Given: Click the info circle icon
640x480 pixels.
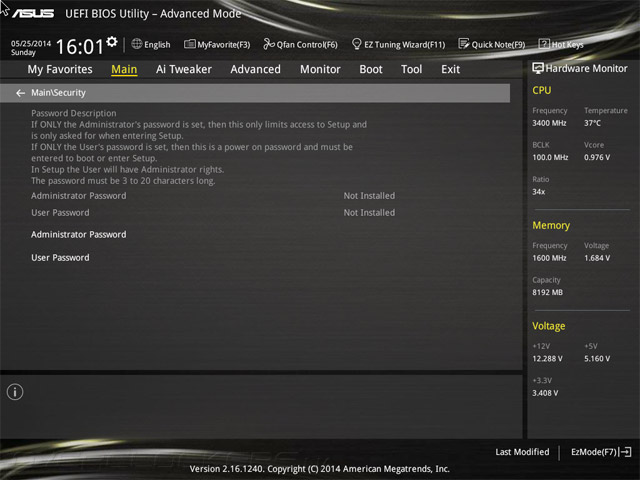Looking at the screenshot, I should 15,392.
